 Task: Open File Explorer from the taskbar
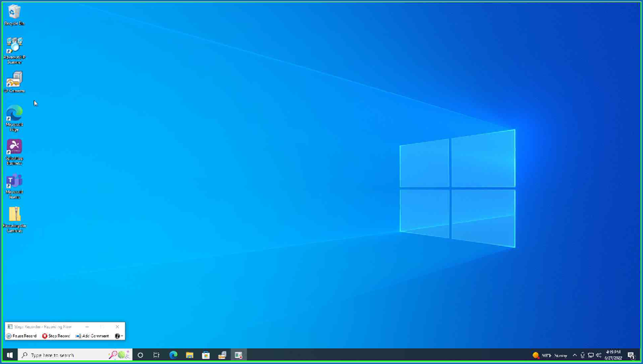coord(189,355)
